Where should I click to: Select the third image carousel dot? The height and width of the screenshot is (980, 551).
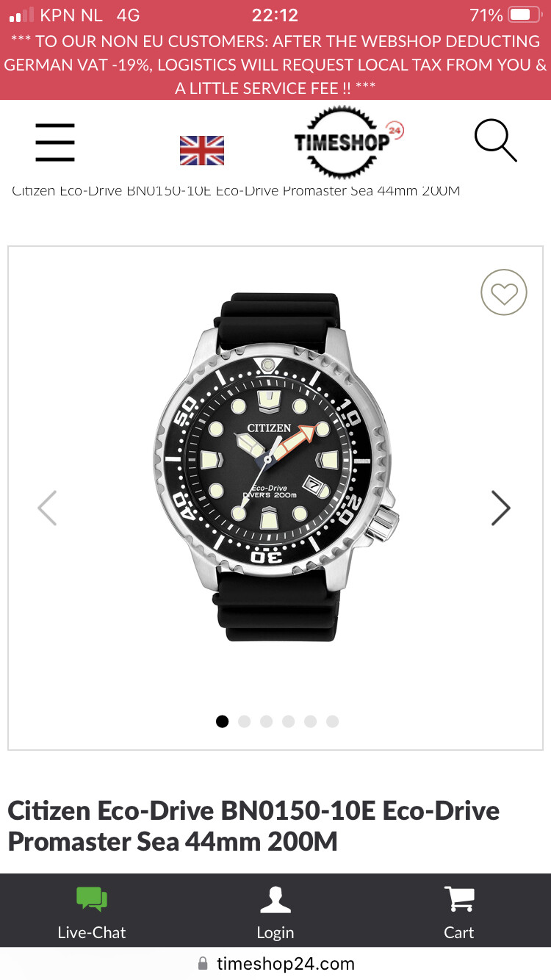(267, 721)
